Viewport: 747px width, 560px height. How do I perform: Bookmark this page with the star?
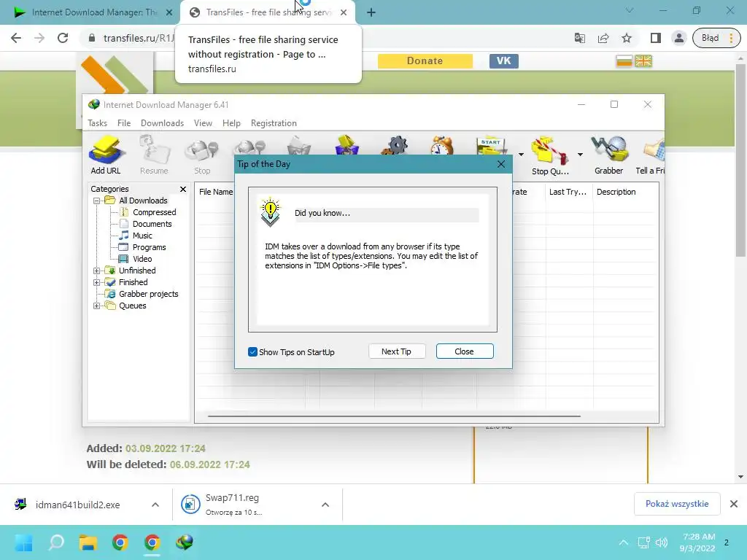point(627,38)
